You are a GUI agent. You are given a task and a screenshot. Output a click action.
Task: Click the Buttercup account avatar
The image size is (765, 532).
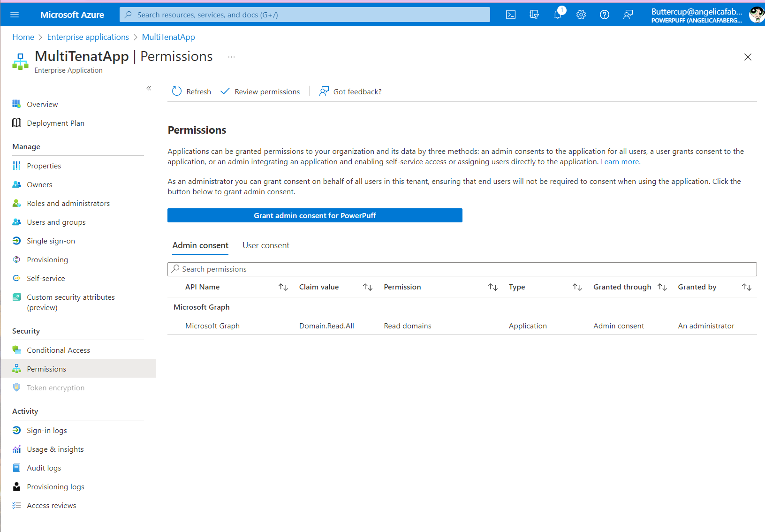756,15
